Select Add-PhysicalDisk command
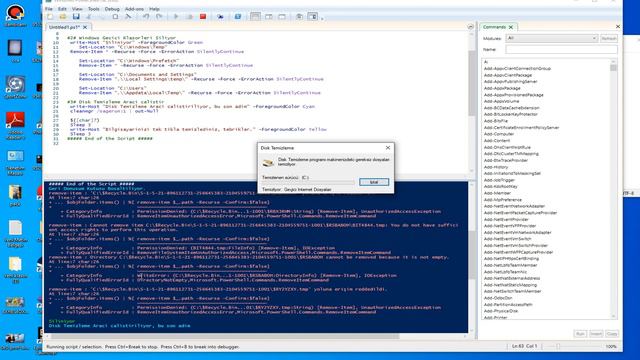Screen dimensions: 640x360 (501, 311)
